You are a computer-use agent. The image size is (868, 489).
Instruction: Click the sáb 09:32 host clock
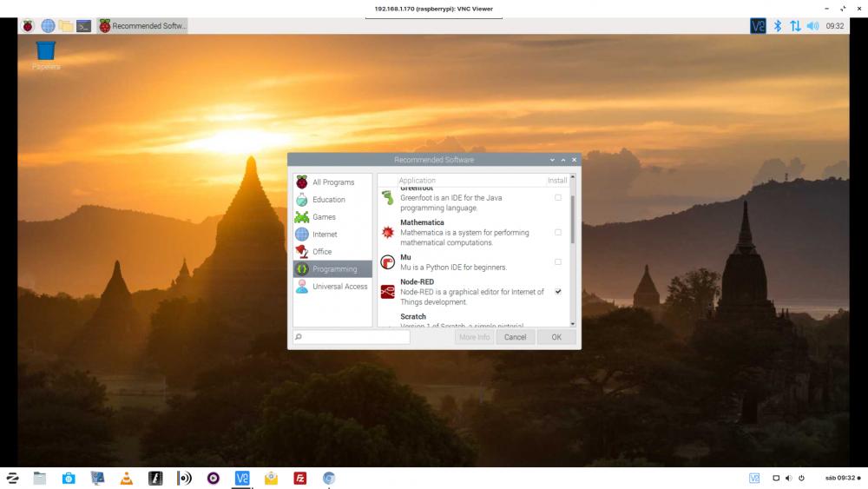click(839, 478)
